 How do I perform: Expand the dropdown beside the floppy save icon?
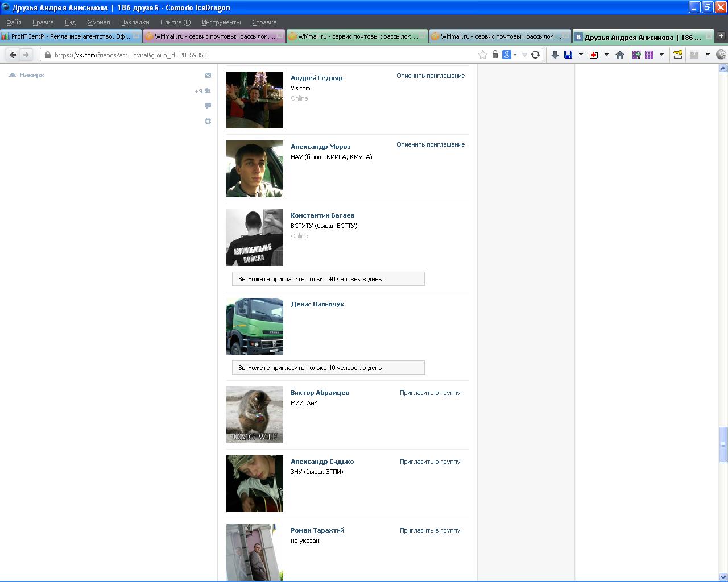point(581,55)
